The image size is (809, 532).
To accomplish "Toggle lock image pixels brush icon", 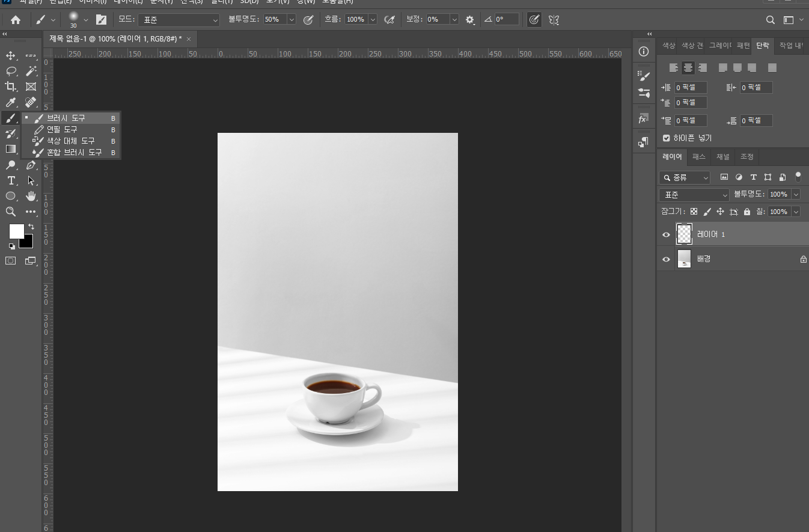I will click(707, 212).
